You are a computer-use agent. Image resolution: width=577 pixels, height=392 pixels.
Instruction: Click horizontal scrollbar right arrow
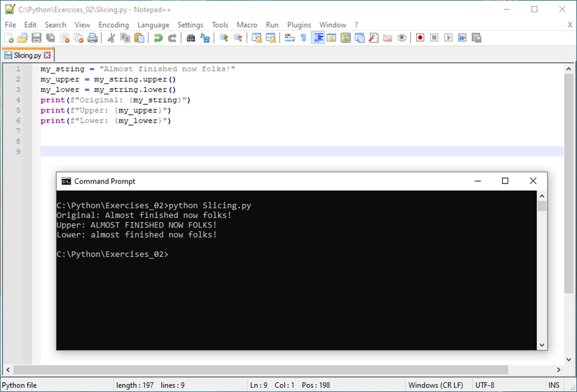coord(559,369)
